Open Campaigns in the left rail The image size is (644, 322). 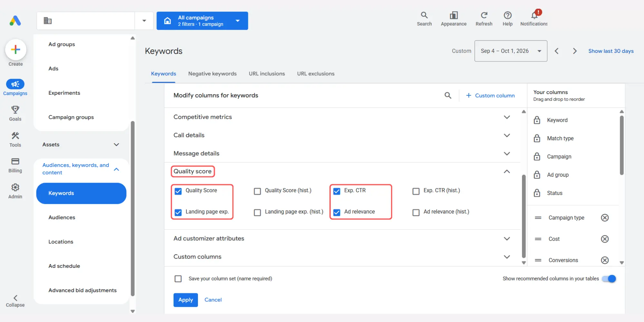(x=15, y=88)
